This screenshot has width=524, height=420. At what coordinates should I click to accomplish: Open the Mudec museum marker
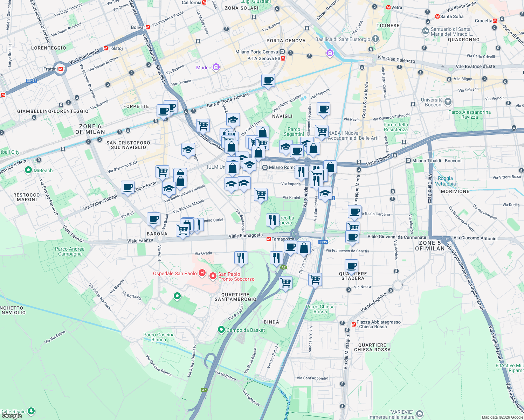(x=215, y=67)
